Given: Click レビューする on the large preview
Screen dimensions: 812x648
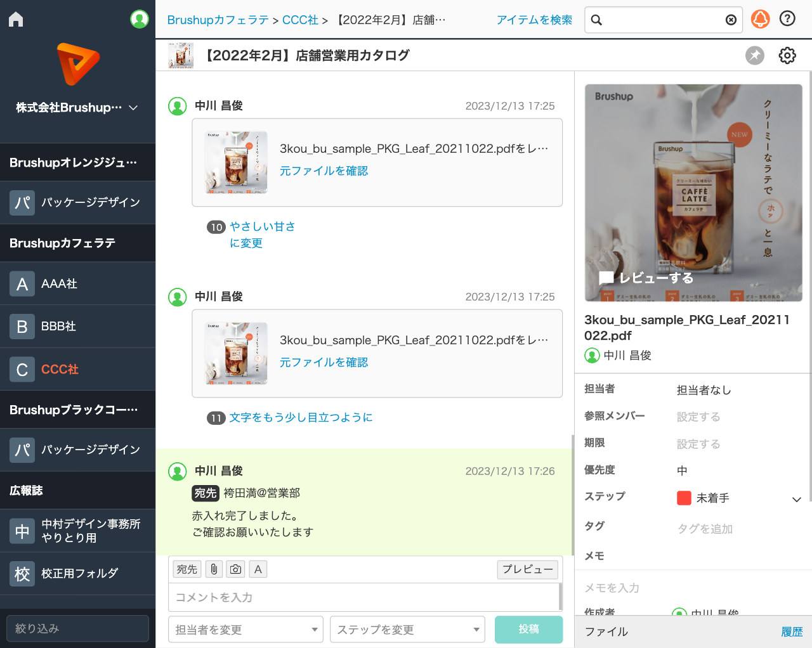Looking at the screenshot, I should [x=646, y=278].
